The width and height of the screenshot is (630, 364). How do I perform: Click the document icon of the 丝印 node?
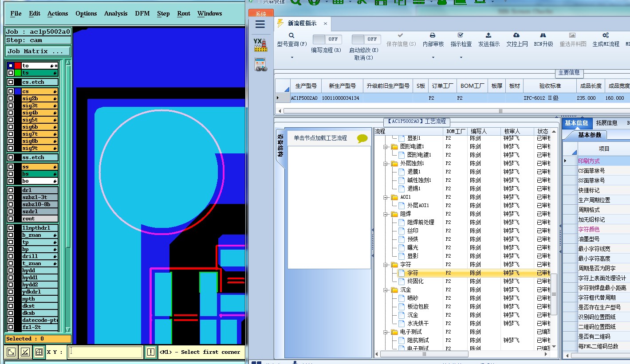pos(402,231)
